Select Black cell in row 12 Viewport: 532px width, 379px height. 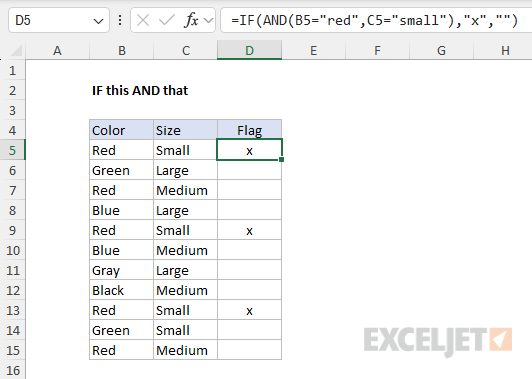(121, 290)
